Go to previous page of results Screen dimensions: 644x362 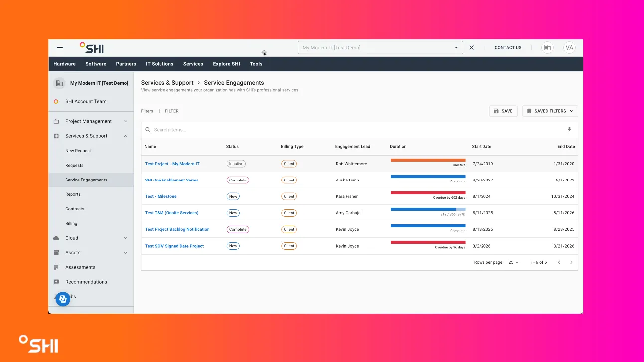pyautogui.click(x=559, y=262)
